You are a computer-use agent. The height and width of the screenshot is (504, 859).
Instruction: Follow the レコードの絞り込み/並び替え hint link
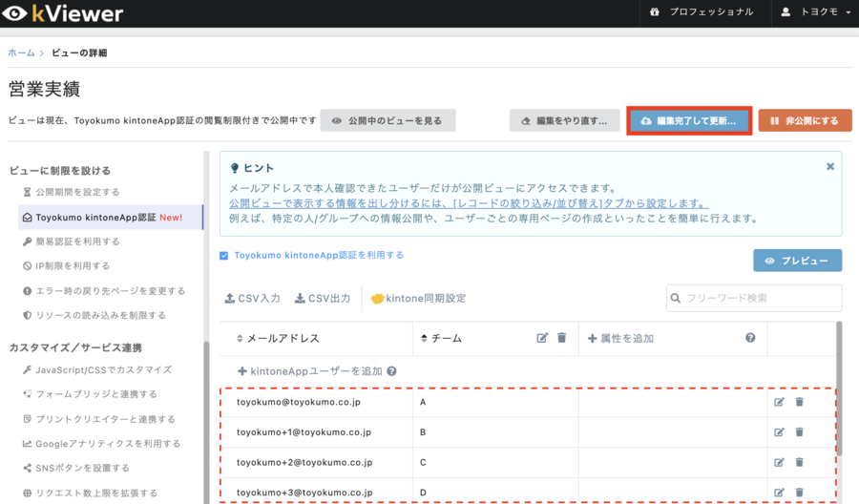(x=469, y=203)
